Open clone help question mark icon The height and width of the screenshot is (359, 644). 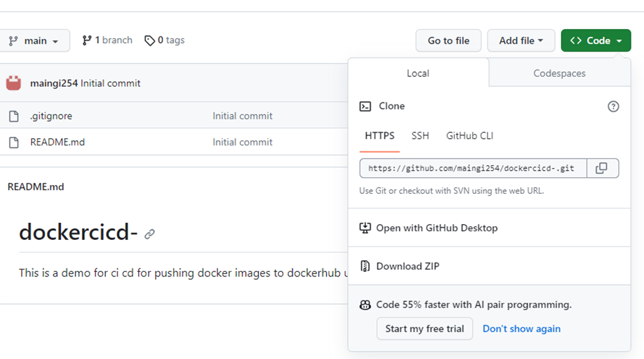pos(613,106)
